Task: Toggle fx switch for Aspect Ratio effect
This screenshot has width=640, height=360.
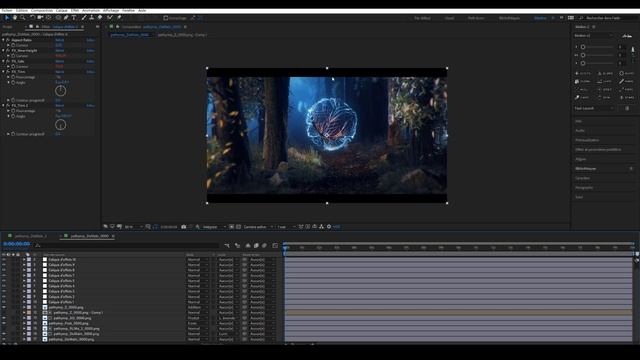Action: [8, 40]
